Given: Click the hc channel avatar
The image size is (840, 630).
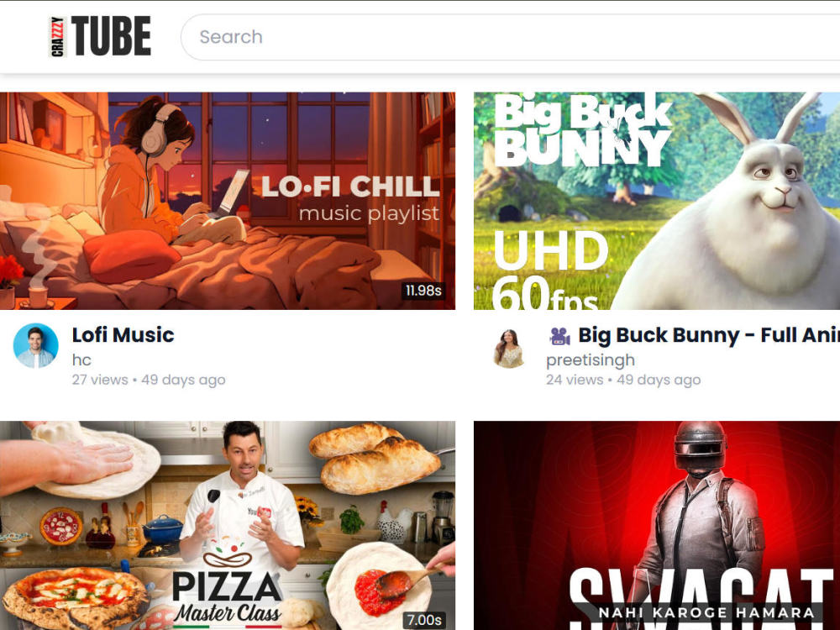Looking at the screenshot, I should click(36, 345).
